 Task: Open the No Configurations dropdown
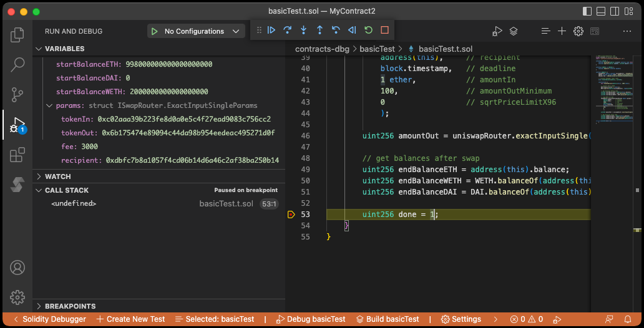pos(196,31)
